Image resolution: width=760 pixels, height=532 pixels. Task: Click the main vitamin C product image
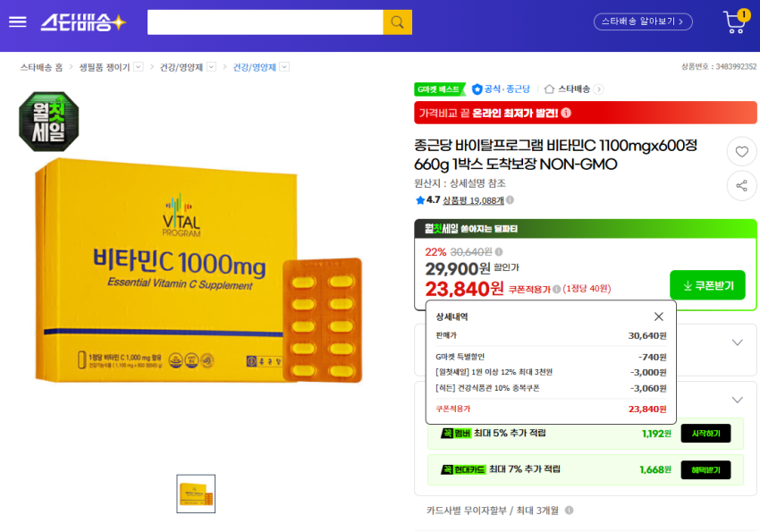(x=198, y=270)
